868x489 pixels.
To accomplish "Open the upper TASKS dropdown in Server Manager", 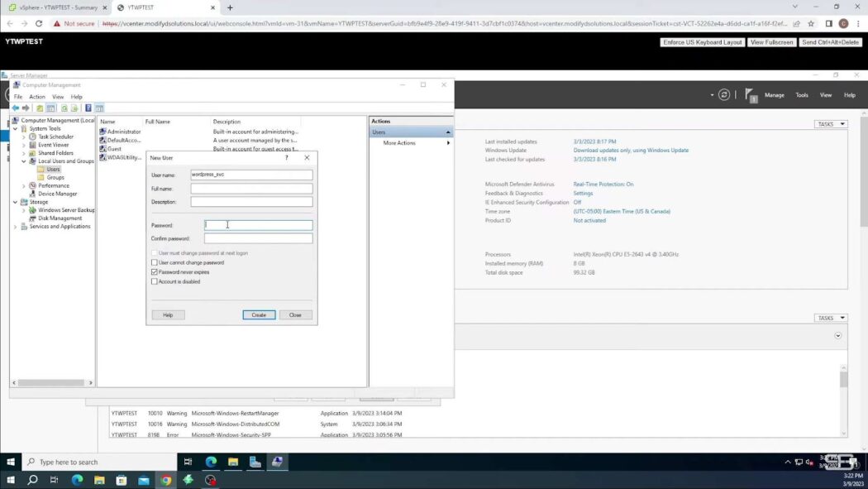I will (x=830, y=124).
